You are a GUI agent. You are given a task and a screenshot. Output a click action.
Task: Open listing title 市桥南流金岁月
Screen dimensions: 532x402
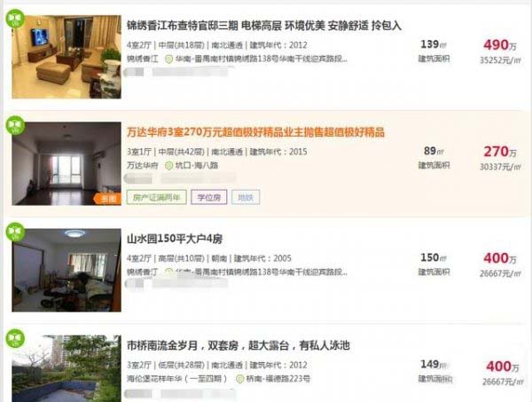tap(239, 345)
